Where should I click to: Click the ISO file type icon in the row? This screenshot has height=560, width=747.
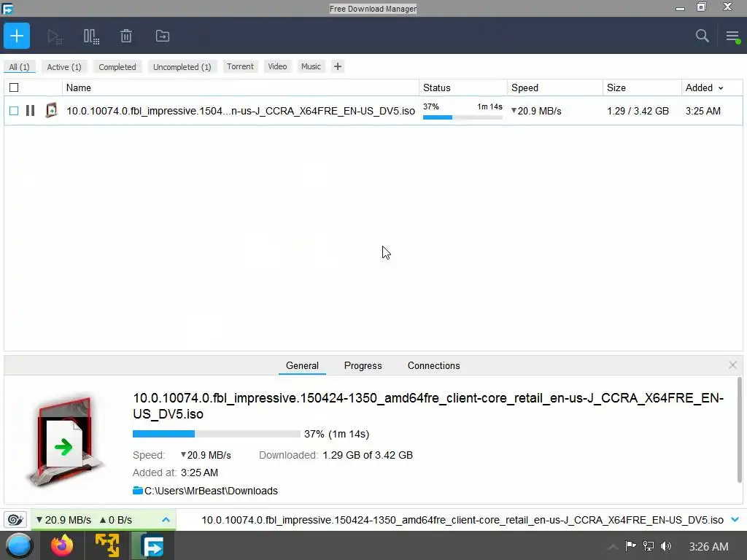tap(51, 111)
